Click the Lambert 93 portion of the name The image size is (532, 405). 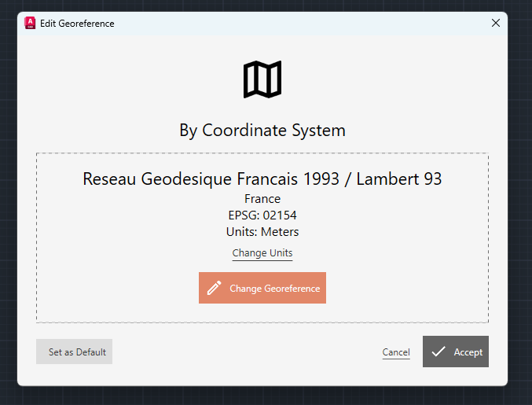point(399,179)
